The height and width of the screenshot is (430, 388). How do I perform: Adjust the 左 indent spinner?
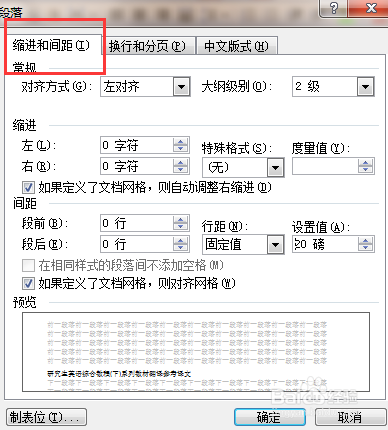click(181, 145)
